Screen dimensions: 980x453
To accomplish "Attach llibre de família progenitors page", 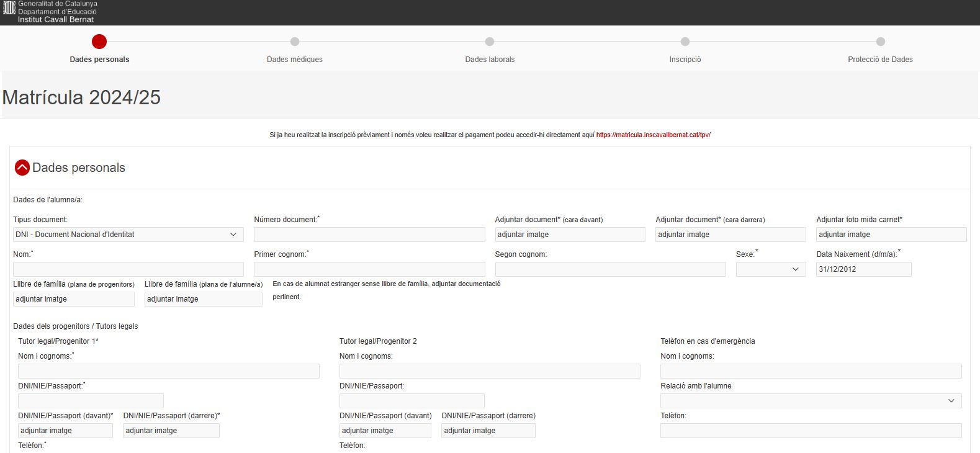I will [x=73, y=299].
